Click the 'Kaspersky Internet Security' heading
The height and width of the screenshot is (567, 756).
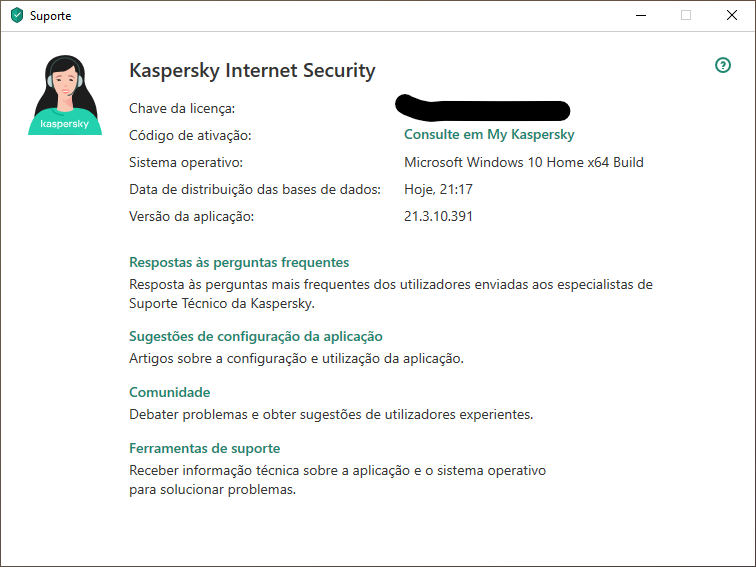click(252, 70)
